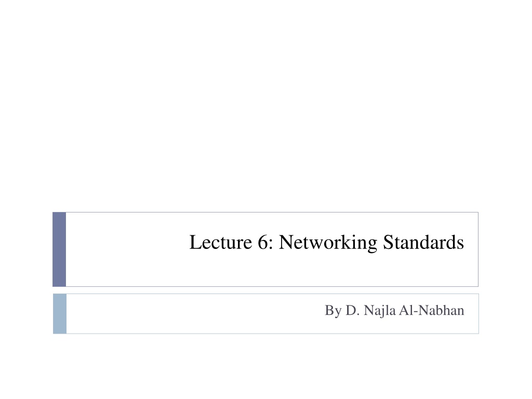Screen dimensions: 532x399
Task: Click the word 'By' in the subtitle
Action: 333,311
